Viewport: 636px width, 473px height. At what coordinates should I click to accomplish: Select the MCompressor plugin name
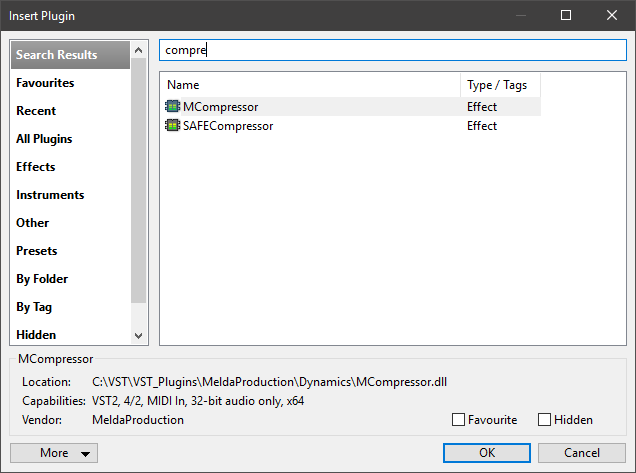point(220,107)
